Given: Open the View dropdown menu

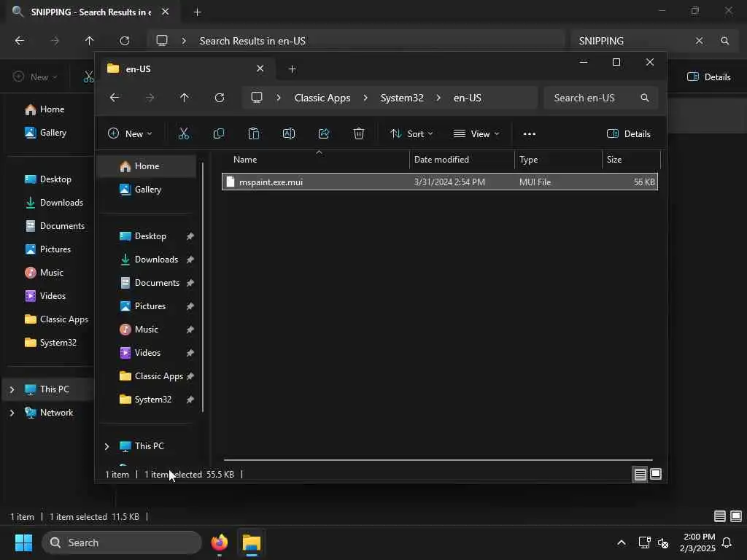Looking at the screenshot, I should tap(476, 134).
